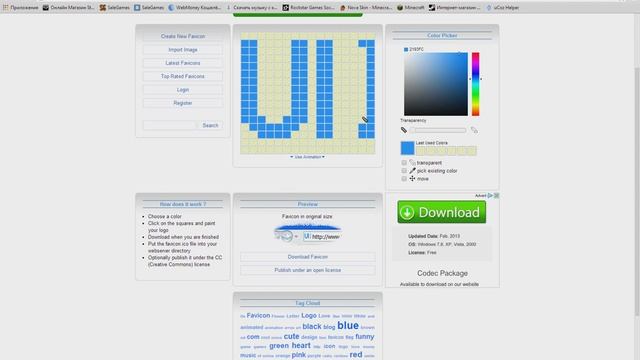Image resolution: width=640 pixels, height=360 pixels.
Task: Click the search text field
Action: [169, 125]
